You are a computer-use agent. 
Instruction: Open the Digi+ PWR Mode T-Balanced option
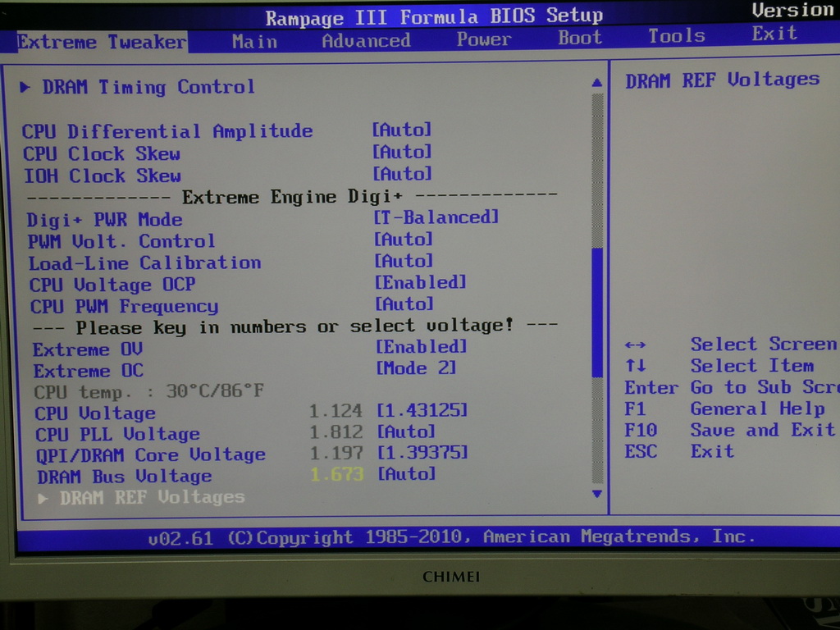click(436, 217)
